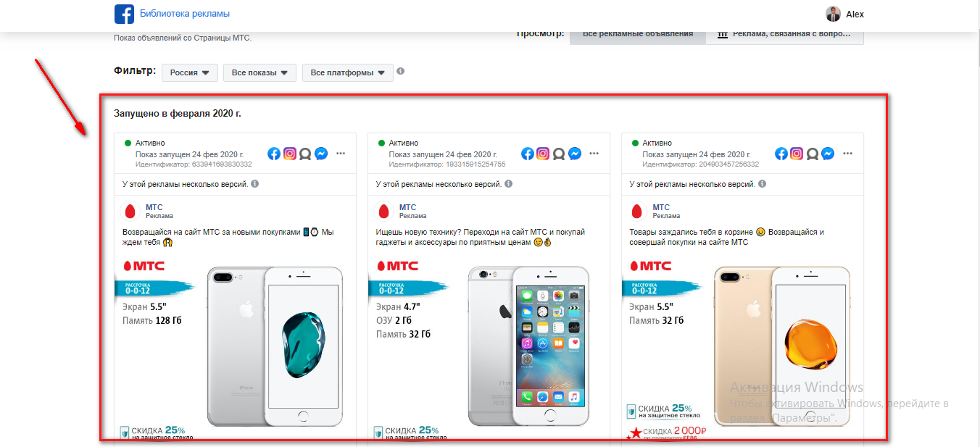This screenshot has width=980, height=447.
Task: Open the three-dot menu on third ad
Action: [848, 154]
